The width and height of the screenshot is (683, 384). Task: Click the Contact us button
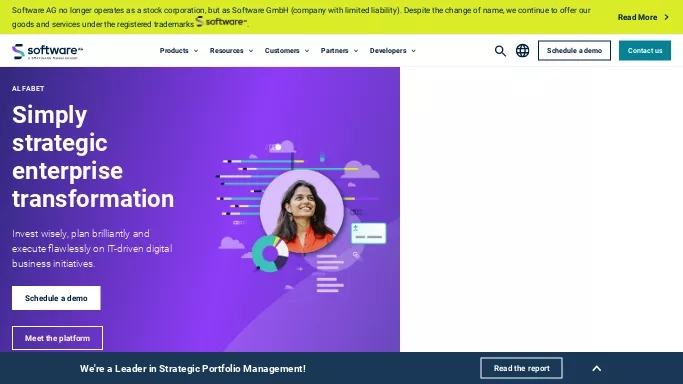pos(645,51)
